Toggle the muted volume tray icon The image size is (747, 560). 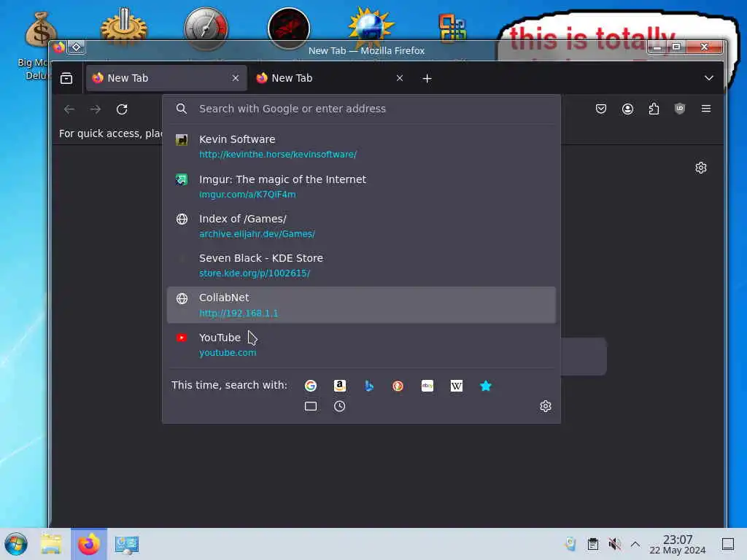tap(614, 544)
